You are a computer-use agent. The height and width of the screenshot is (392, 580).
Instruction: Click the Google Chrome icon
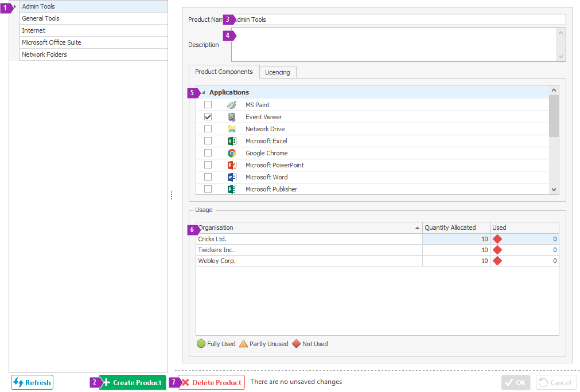[x=232, y=153]
